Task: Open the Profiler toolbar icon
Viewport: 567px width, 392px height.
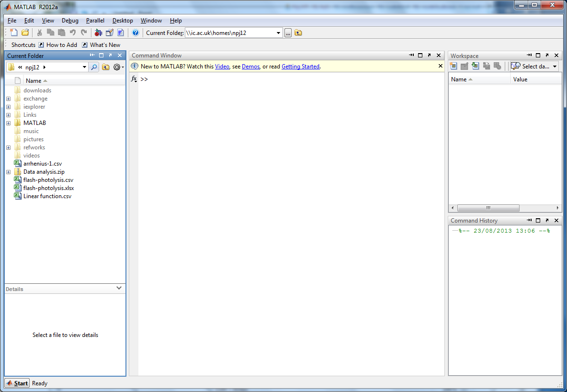Action: coord(120,33)
